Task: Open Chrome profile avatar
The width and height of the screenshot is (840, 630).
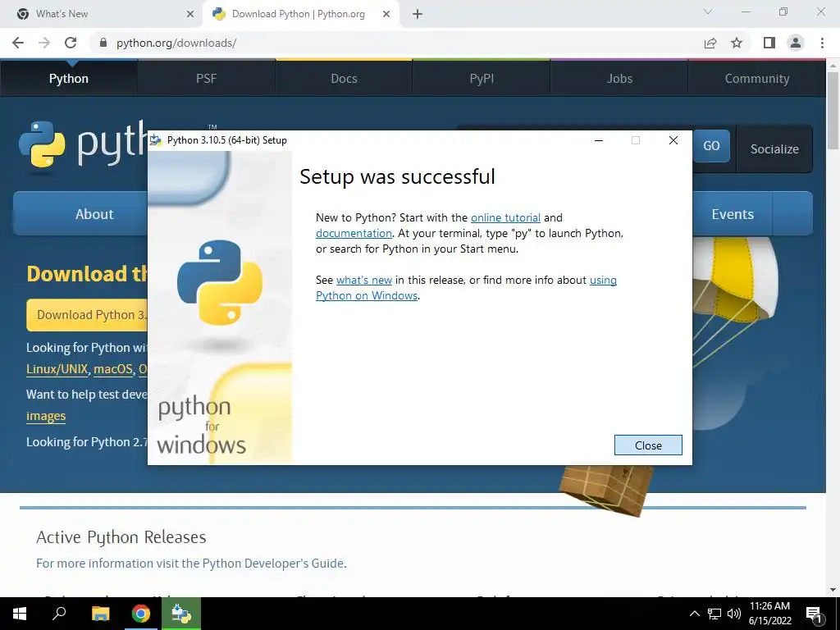Action: click(x=796, y=43)
